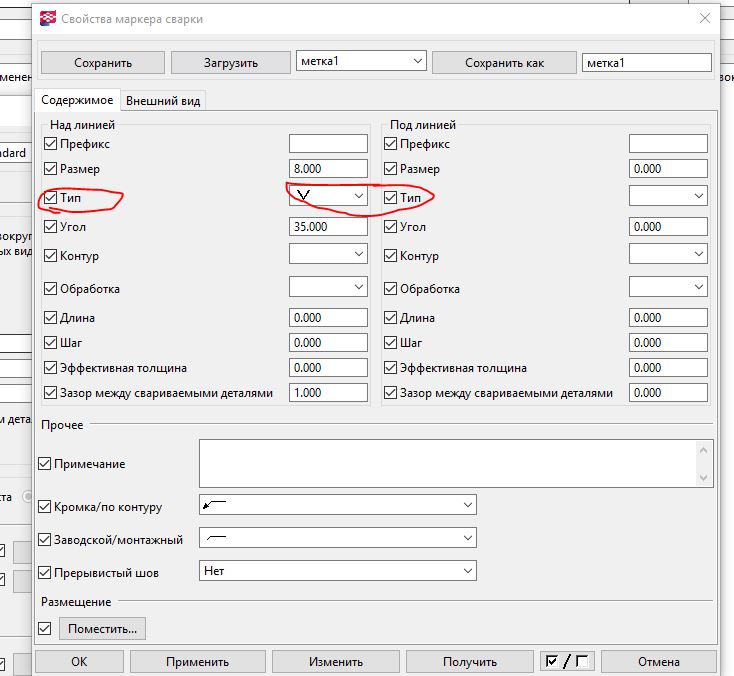This screenshot has height=676, width=734.
Task: Open the Прерывистый шов dropdown set to Нет
Action: pos(338,571)
